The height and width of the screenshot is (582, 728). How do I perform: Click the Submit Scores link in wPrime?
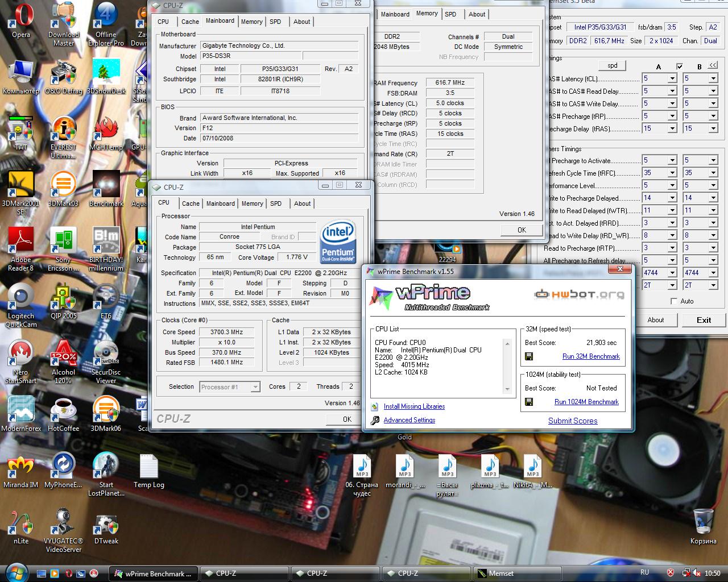[x=573, y=421]
